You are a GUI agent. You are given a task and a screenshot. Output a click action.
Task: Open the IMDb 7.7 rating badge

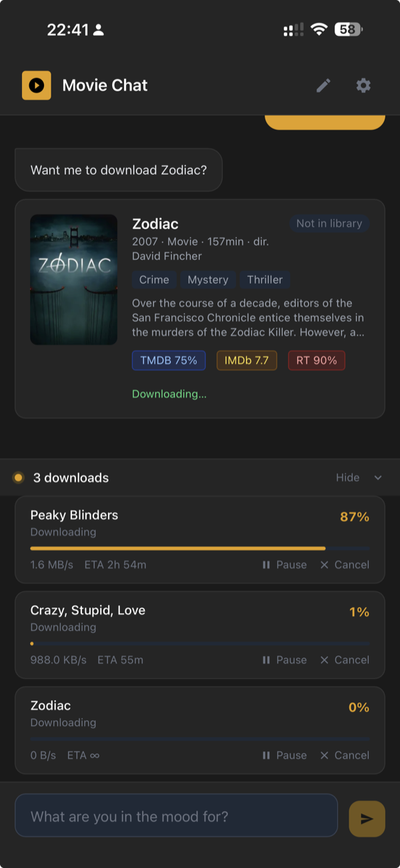(x=247, y=360)
